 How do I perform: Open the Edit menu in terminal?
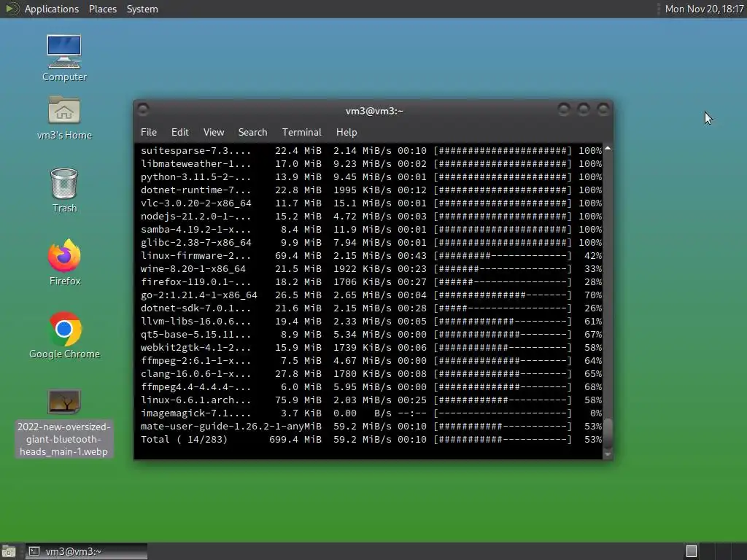pyautogui.click(x=179, y=133)
